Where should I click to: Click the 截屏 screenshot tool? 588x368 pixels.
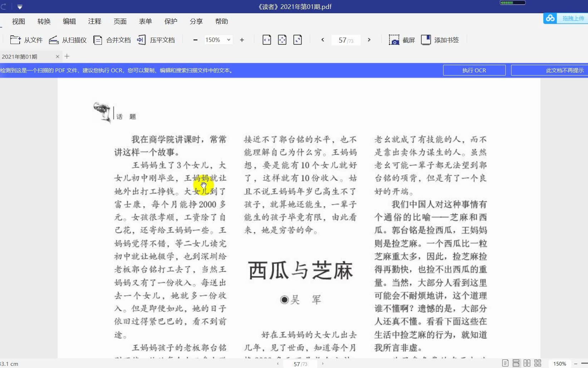coord(402,40)
